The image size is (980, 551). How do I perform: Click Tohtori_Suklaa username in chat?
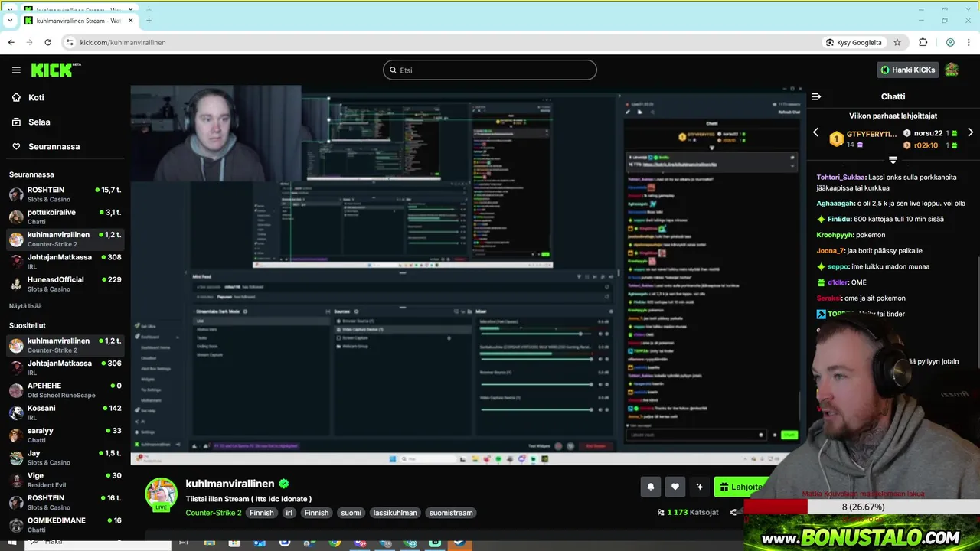840,177
